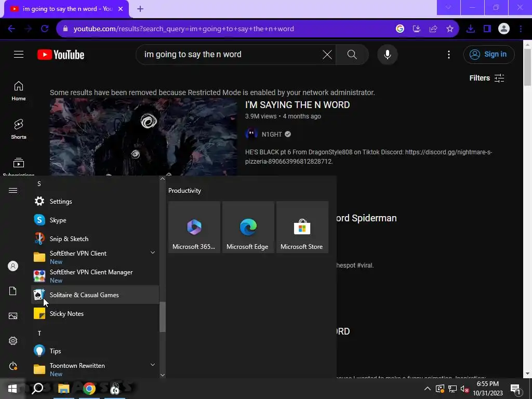Open the Microsoft 365 tile

coord(194,227)
